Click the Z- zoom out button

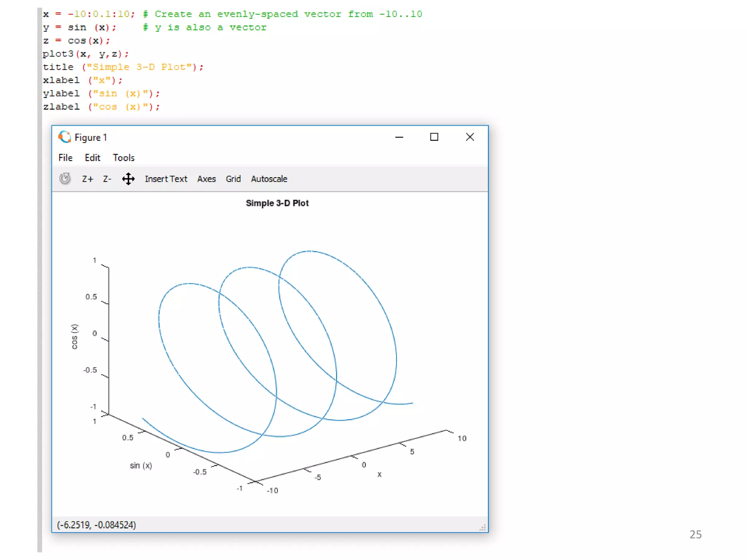107,179
